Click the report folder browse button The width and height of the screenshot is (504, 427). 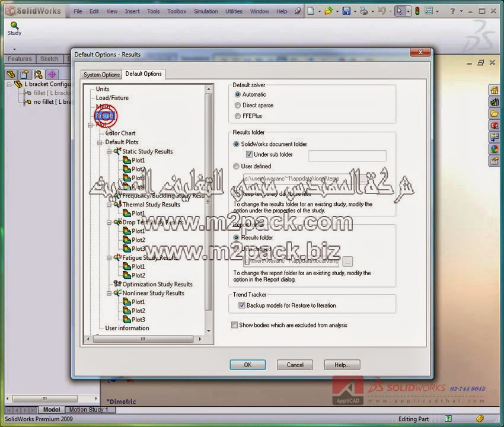347,262
